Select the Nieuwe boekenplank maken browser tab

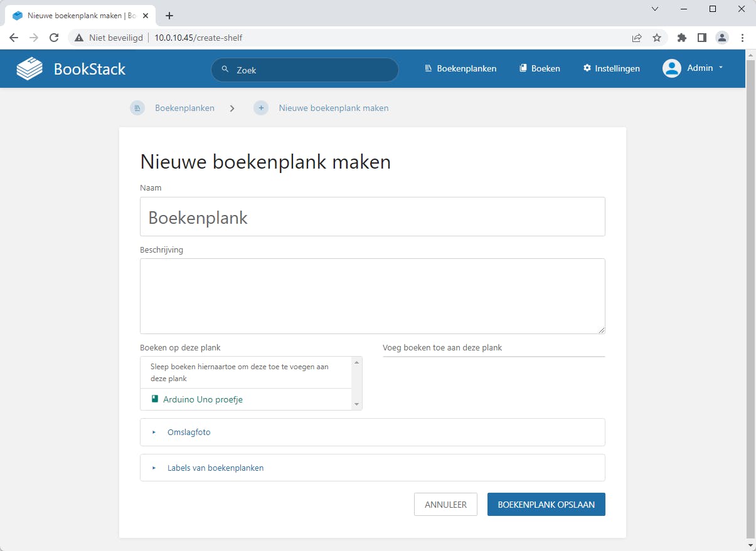pyautogui.click(x=82, y=16)
